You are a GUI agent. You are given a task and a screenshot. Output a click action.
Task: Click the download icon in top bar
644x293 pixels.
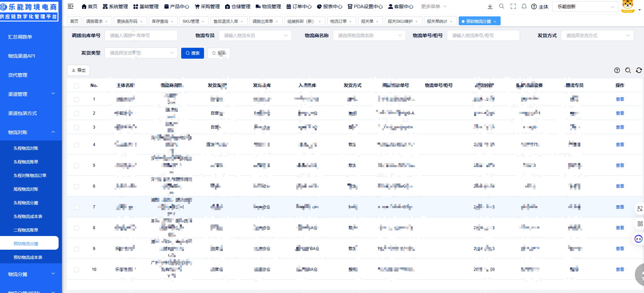[490, 6]
